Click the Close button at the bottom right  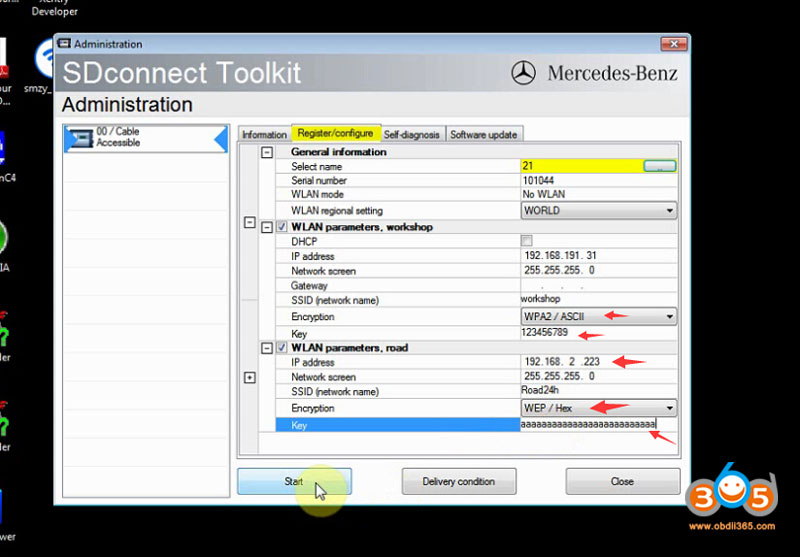click(x=623, y=481)
